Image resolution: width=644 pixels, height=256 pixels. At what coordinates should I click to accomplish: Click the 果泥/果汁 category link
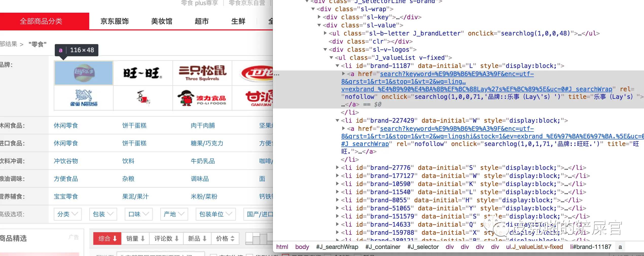(x=135, y=196)
